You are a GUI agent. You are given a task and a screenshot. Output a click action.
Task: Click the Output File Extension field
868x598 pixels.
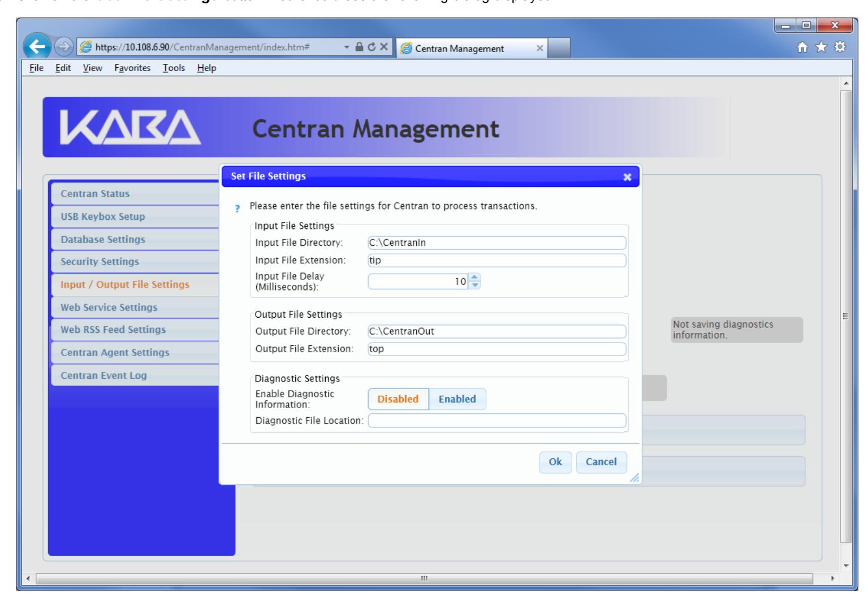click(497, 349)
